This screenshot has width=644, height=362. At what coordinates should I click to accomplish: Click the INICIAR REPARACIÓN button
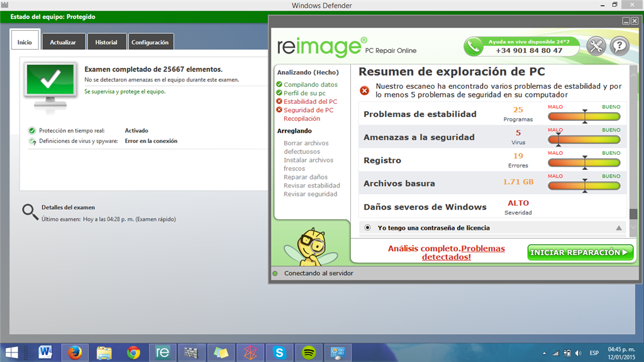(x=580, y=252)
